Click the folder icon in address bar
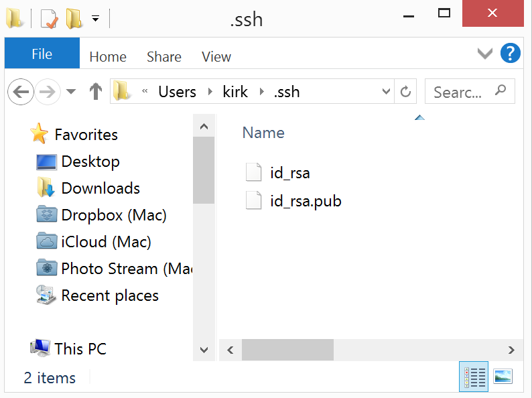 tap(122, 90)
